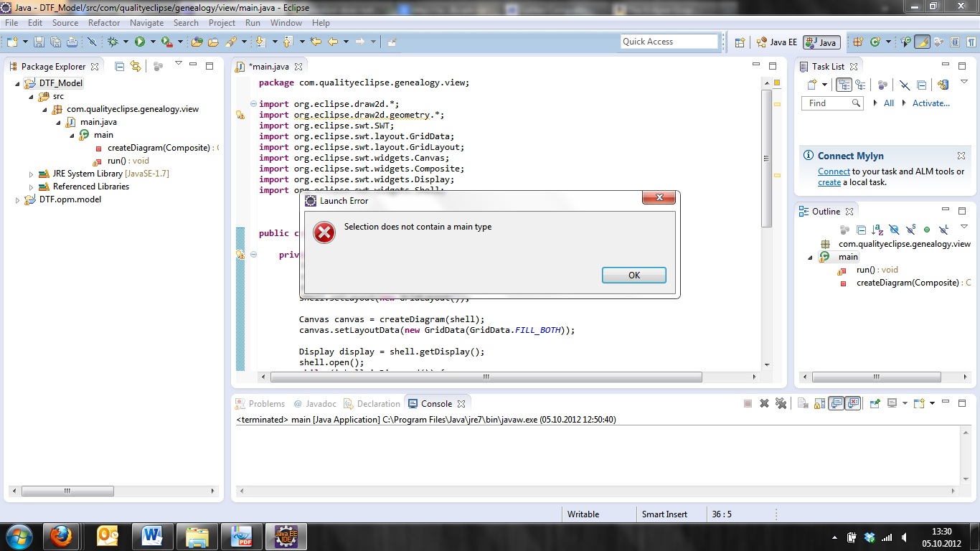Open the Project menu
Image resolution: width=980 pixels, height=551 pixels.
(x=222, y=23)
